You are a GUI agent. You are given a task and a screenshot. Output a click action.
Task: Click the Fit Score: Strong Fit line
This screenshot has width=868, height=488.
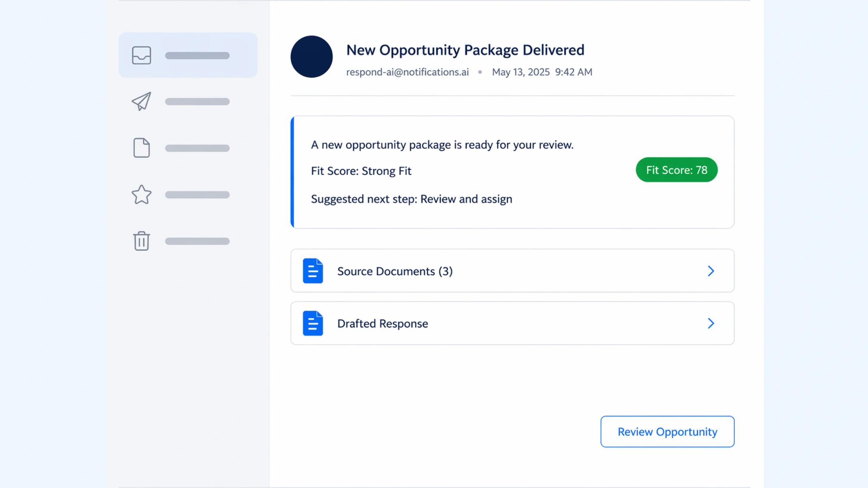point(361,171)
